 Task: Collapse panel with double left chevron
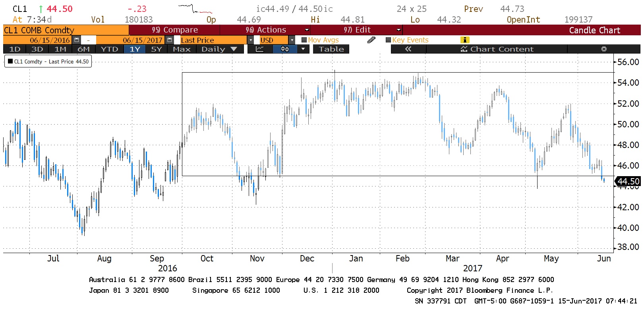tap(408, 49)
